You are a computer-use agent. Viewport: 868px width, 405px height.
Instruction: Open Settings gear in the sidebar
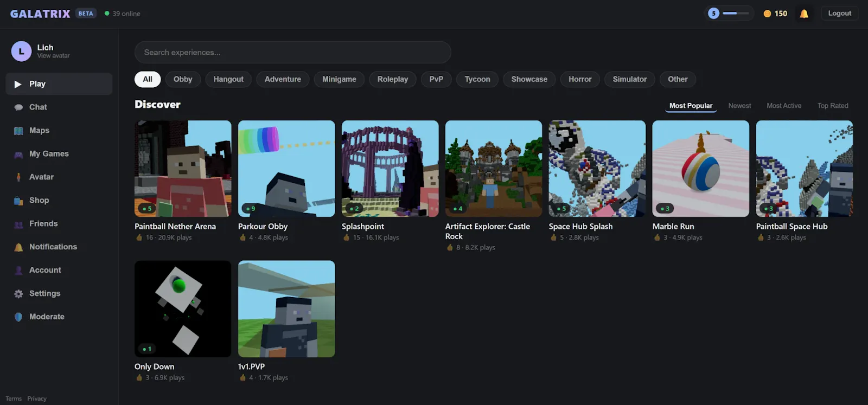tap(18, 294)
